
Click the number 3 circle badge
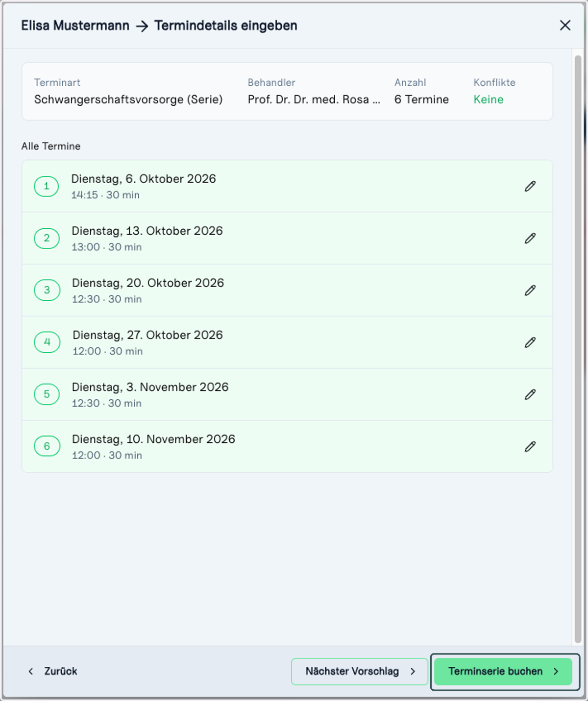(x=47, y=290)
